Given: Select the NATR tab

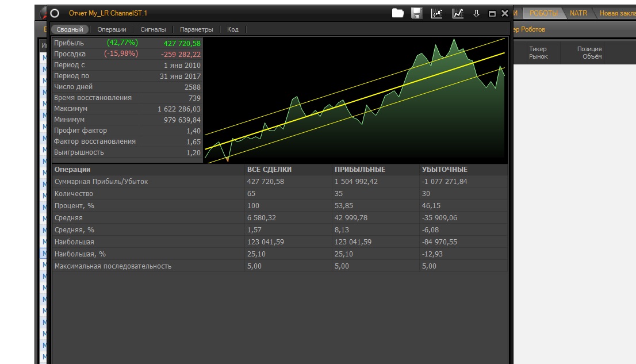Looking at the screenshot, I should (x=578, y=13).
